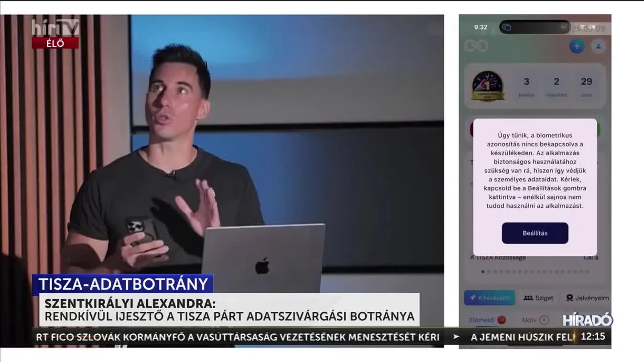Tap the blue plus button in the app
Viewport: 644px width, 362px height.
pyautogui.click(x=577, y=46)
